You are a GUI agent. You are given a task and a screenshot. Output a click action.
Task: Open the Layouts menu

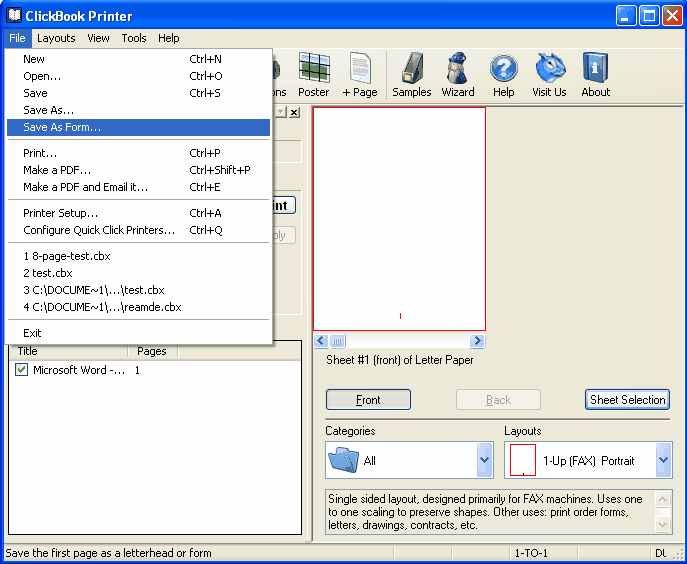point(56,38)
